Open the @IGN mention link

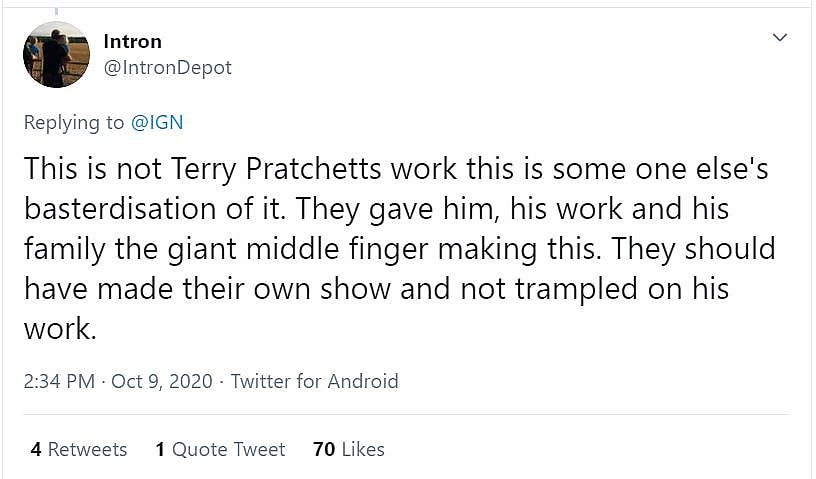click(x=157, y=123)
